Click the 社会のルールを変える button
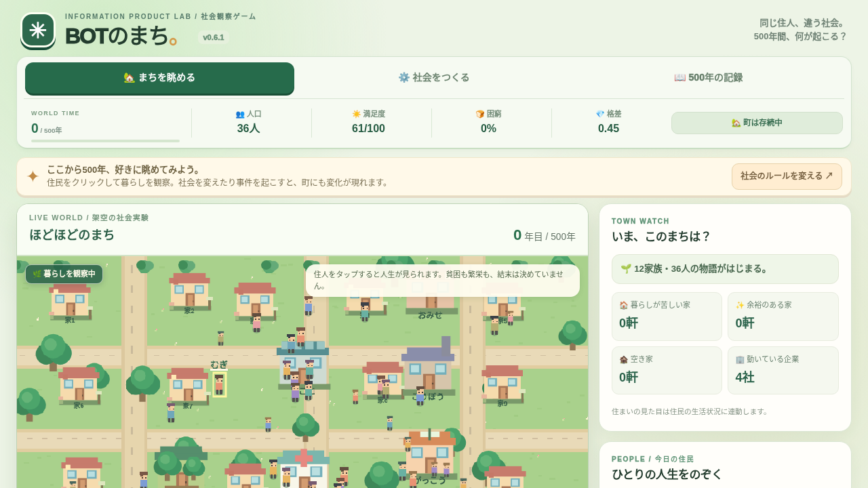 tap(787, 176)
